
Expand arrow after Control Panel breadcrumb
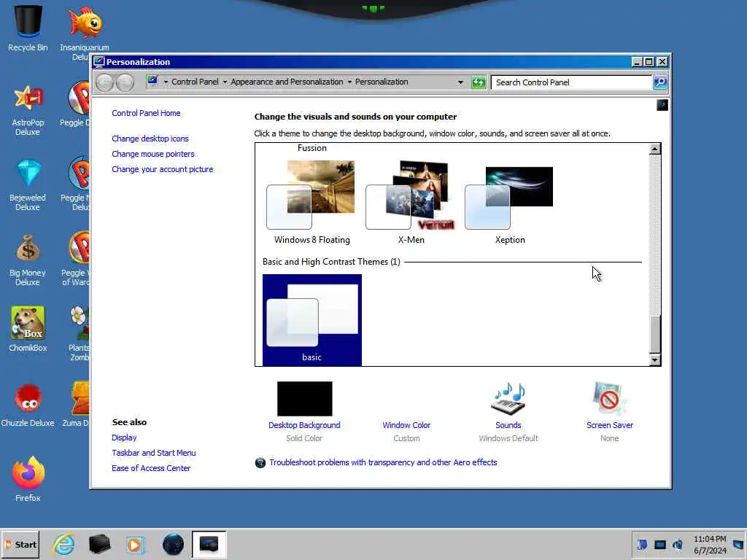[225, 82]
